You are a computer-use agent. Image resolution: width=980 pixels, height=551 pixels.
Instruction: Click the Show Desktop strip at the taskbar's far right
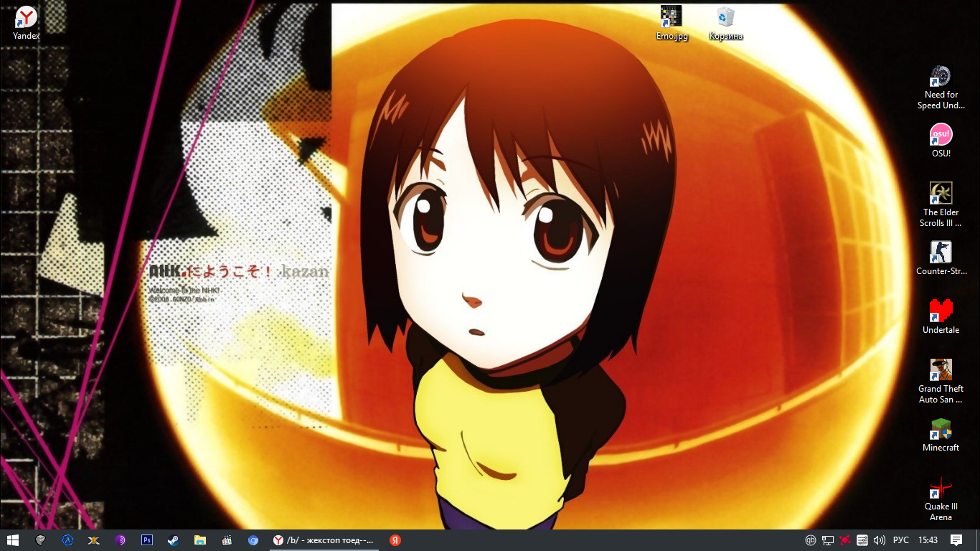point(978,540)
